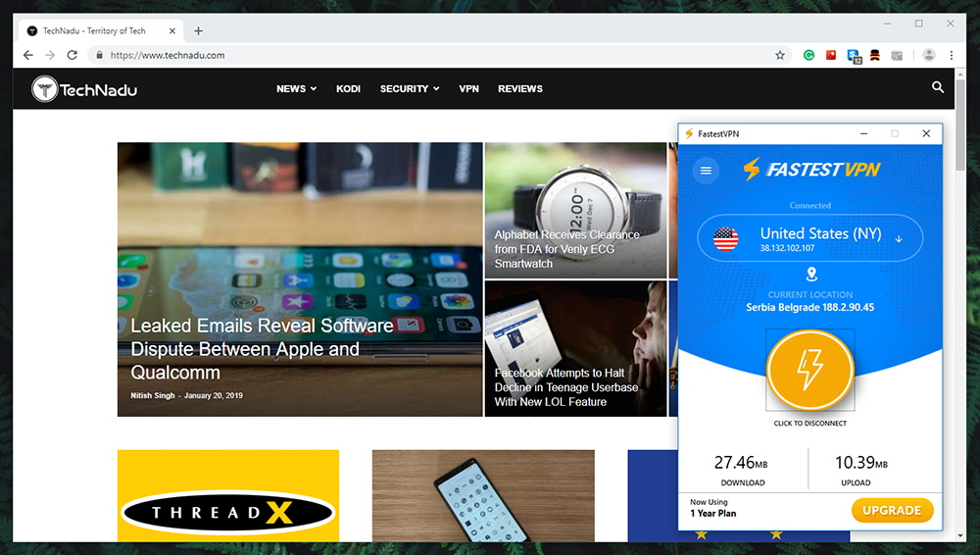The width and height of the screenshot is (980, 555).
Task: Open the Chrome profile avatar
Action: [x=929, y=55]
